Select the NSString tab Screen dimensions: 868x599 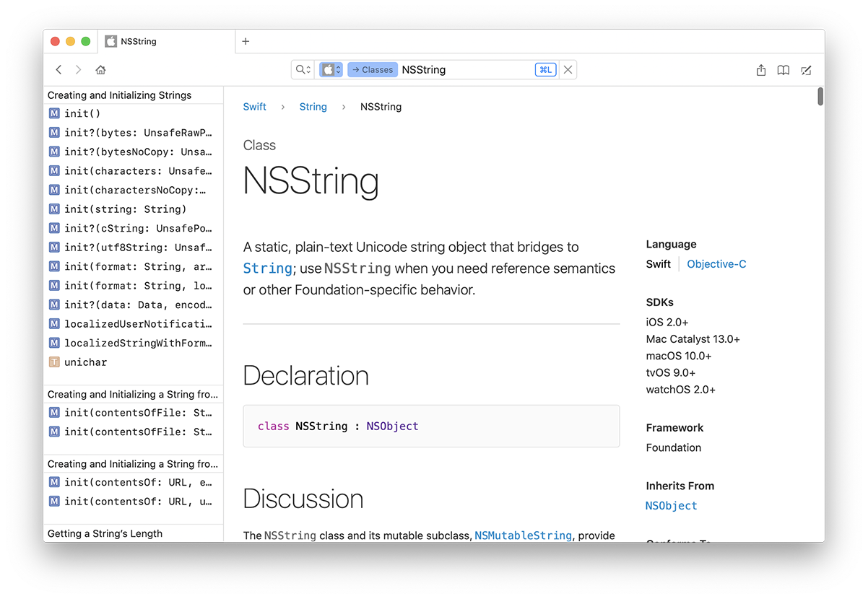click(167, 41)
